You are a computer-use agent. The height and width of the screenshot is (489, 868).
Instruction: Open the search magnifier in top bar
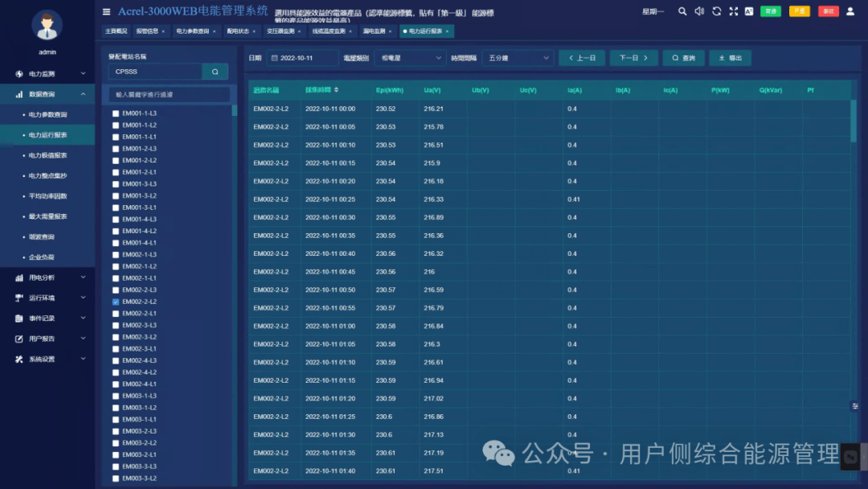point(682,11)
